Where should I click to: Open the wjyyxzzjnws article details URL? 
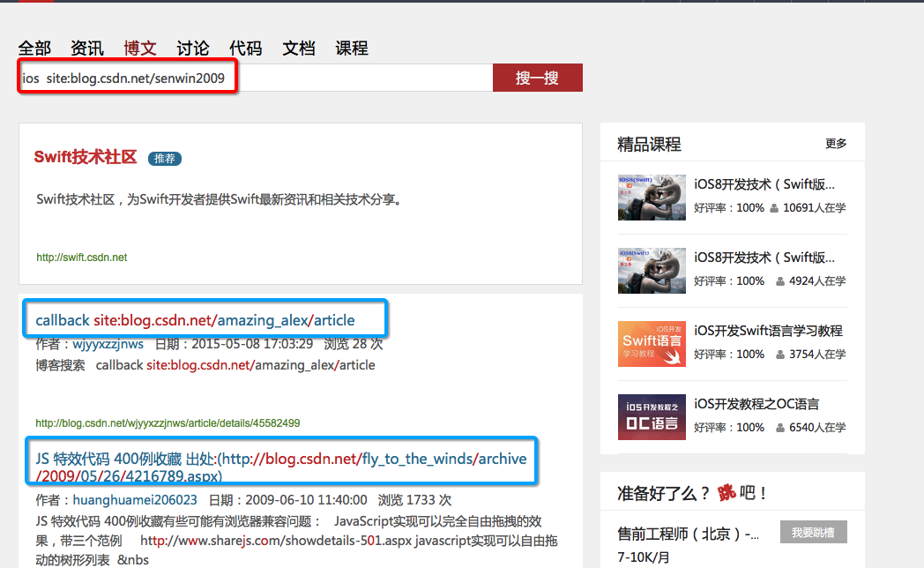168,423
